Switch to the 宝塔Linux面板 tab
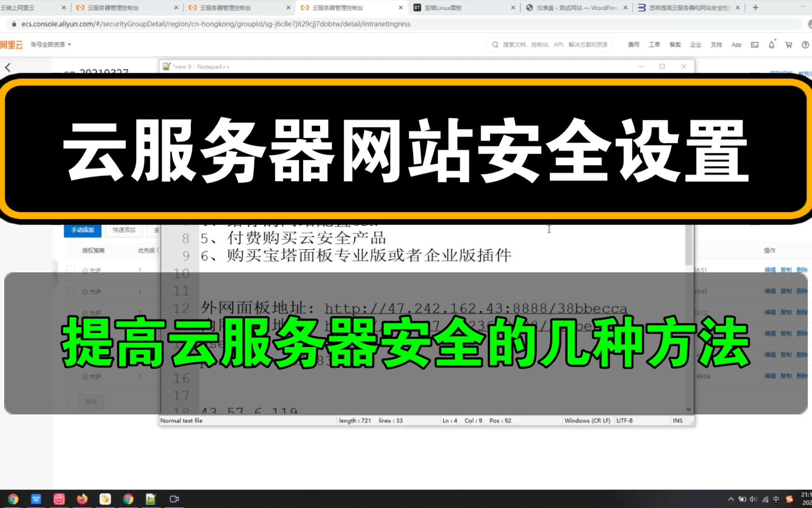812x508 pixels. 464,8
